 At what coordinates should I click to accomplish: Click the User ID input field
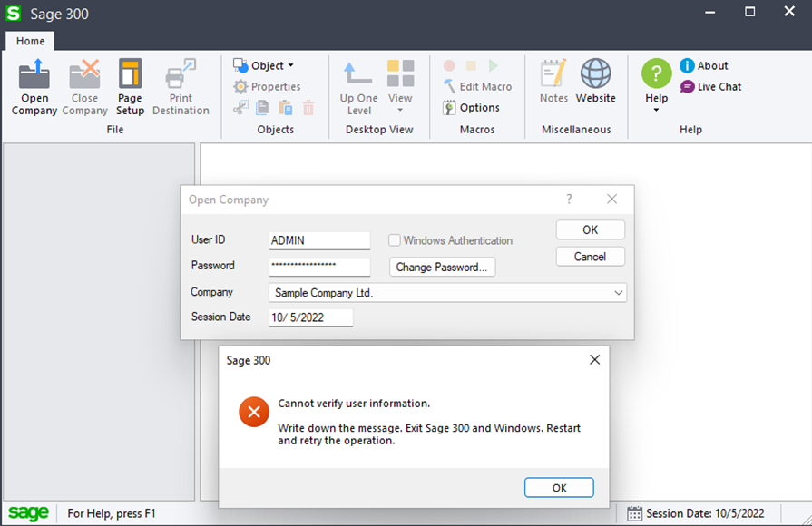(x=319, y=240)
